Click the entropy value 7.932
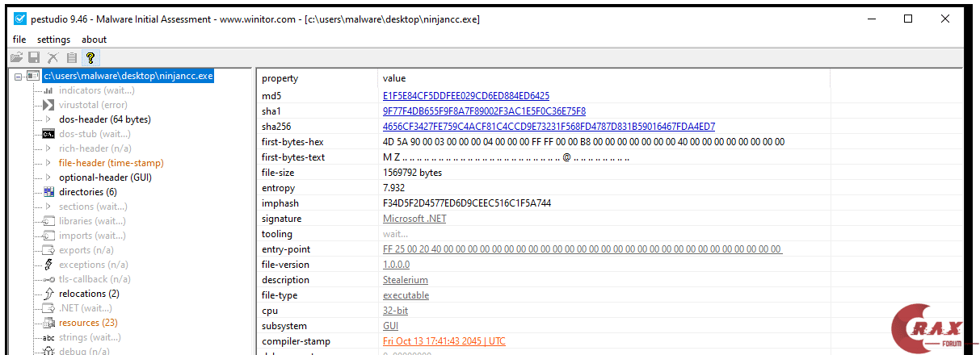 (x=395, y=188)
